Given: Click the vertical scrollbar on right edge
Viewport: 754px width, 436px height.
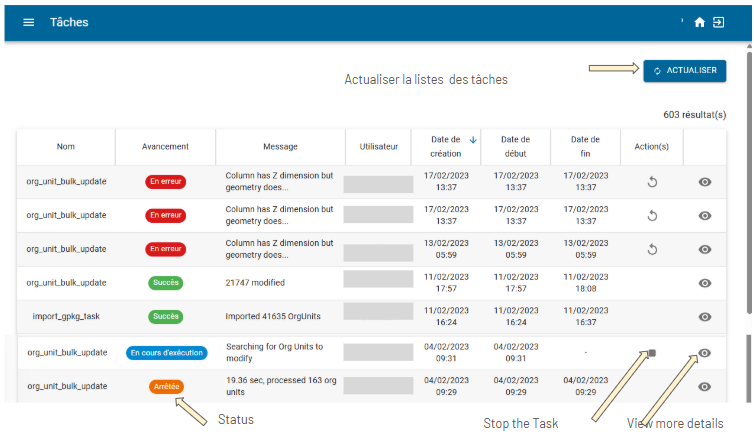Looking at the screenshot, I should pos(749,183).
